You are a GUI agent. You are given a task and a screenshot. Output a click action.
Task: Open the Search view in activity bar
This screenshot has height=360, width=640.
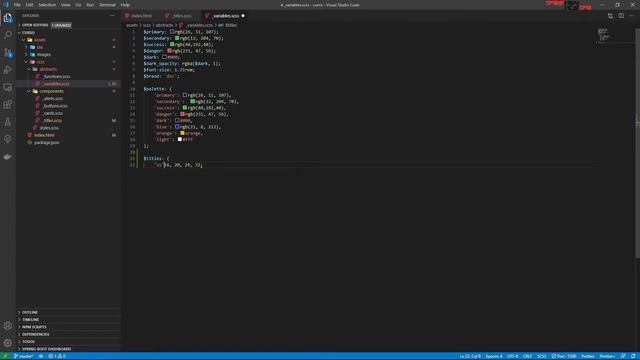coord(8,35)
